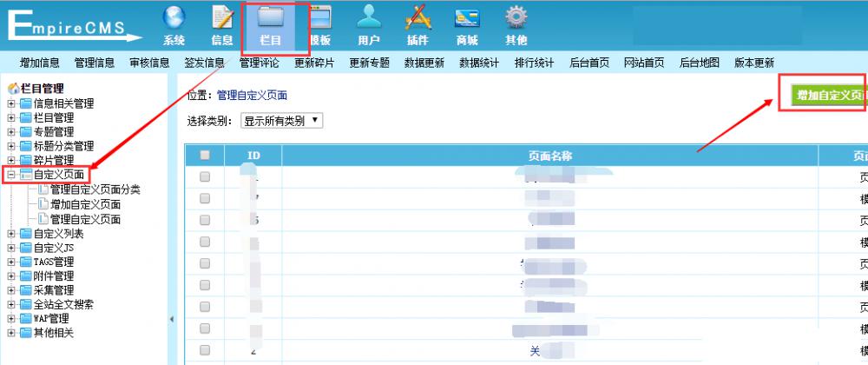Check the sixth table row checkbox
This screenshot has height=365, width=868.
click(x=205, y=285)
